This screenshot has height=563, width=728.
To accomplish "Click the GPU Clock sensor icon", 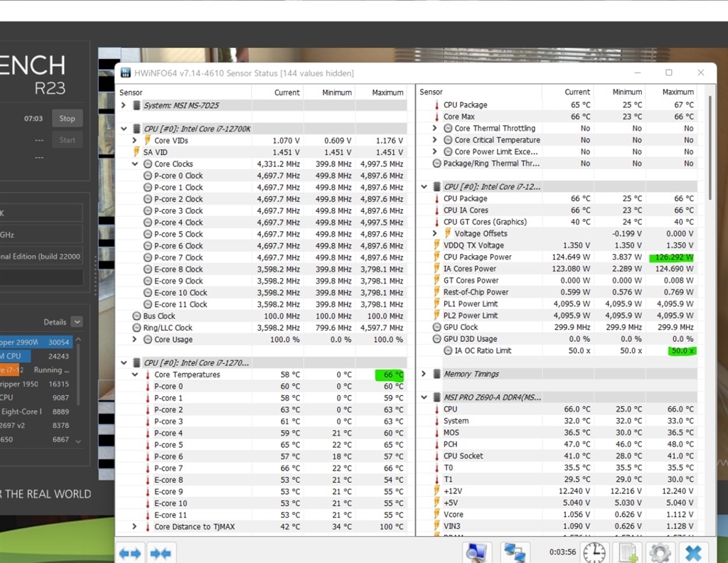I will [437, 327].
